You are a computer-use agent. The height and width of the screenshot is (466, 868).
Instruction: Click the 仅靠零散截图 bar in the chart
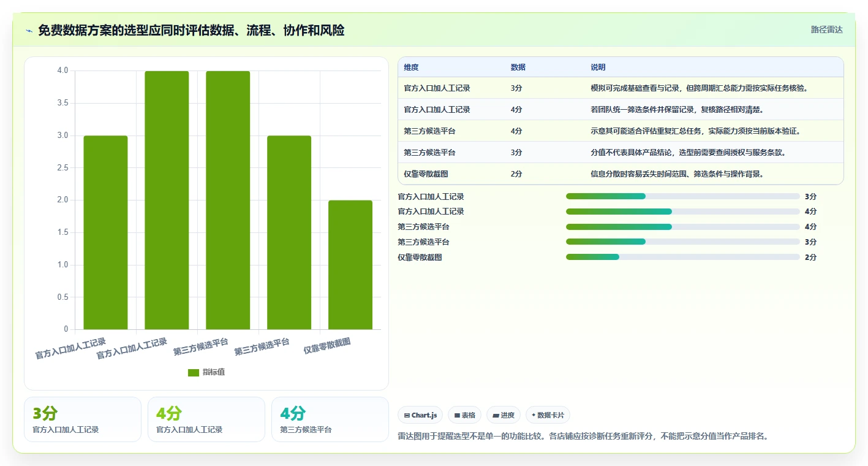coord(350,265)
